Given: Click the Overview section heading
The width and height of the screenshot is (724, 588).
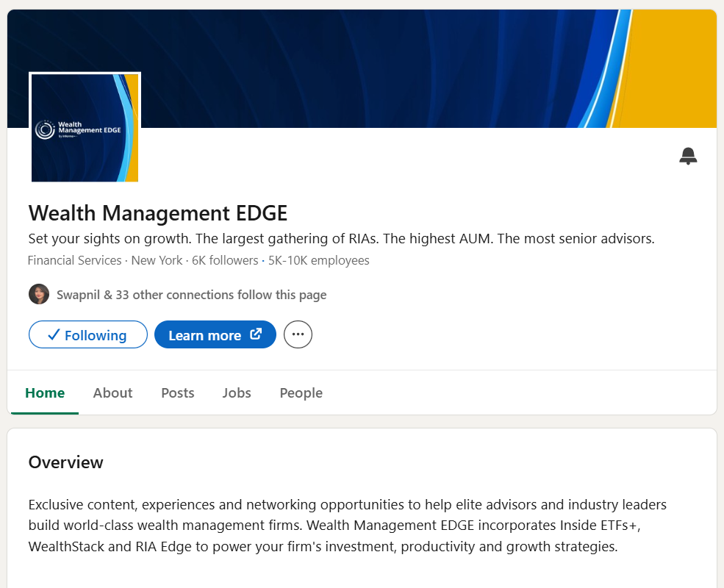Looking at the screenshot, I should [66, 462].
